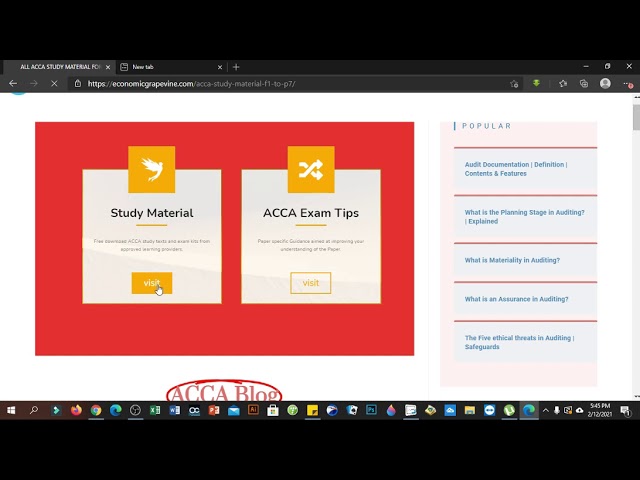This screenshot has height=480, width=640.
Task: Open Excel from the taskbar
Action: click(155, 410)
